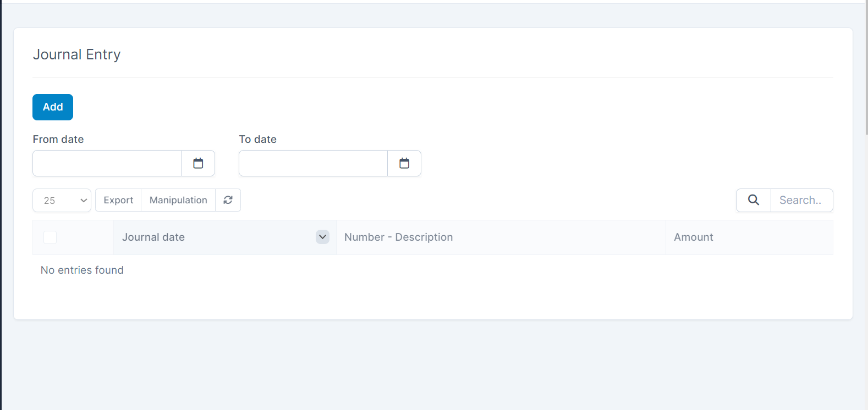Click into the Search text box

coord(801,200)
